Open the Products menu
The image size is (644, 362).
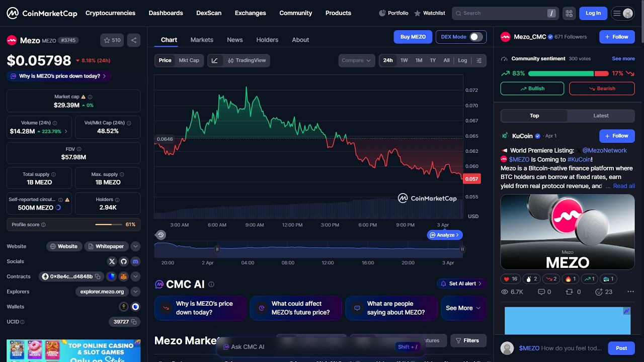pos(338,13)
